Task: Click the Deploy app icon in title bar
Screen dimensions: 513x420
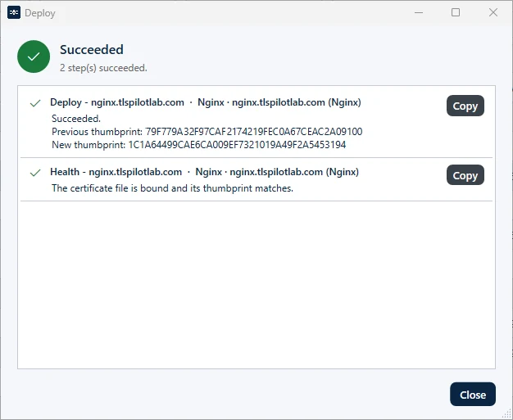Action: [14, 13]
